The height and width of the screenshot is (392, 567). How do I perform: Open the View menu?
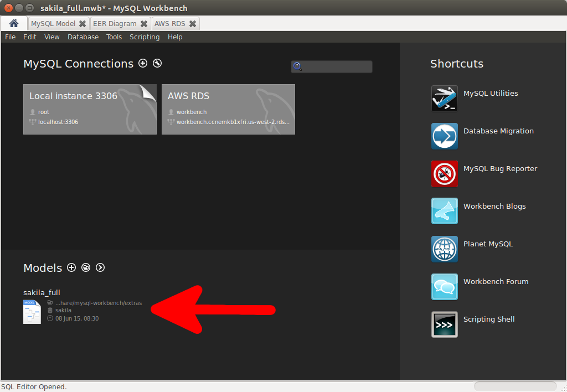(51, 37)
